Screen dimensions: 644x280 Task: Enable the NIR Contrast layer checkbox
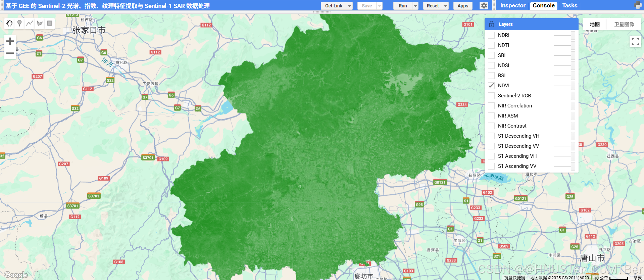tap(491, 126)
